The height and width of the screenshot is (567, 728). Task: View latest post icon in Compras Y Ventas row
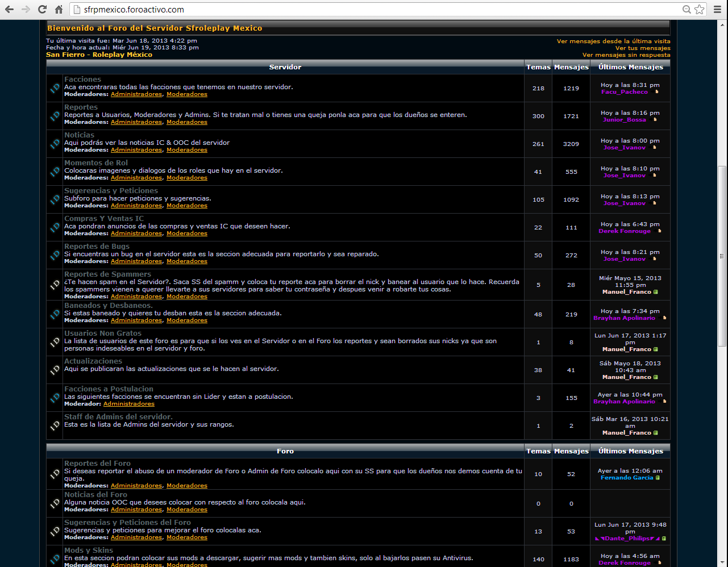(x=659, y=231)
